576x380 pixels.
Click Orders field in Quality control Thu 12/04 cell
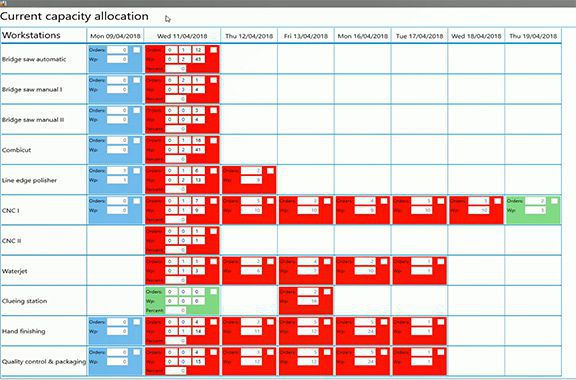pyautogui.click(x=251, y=352)
